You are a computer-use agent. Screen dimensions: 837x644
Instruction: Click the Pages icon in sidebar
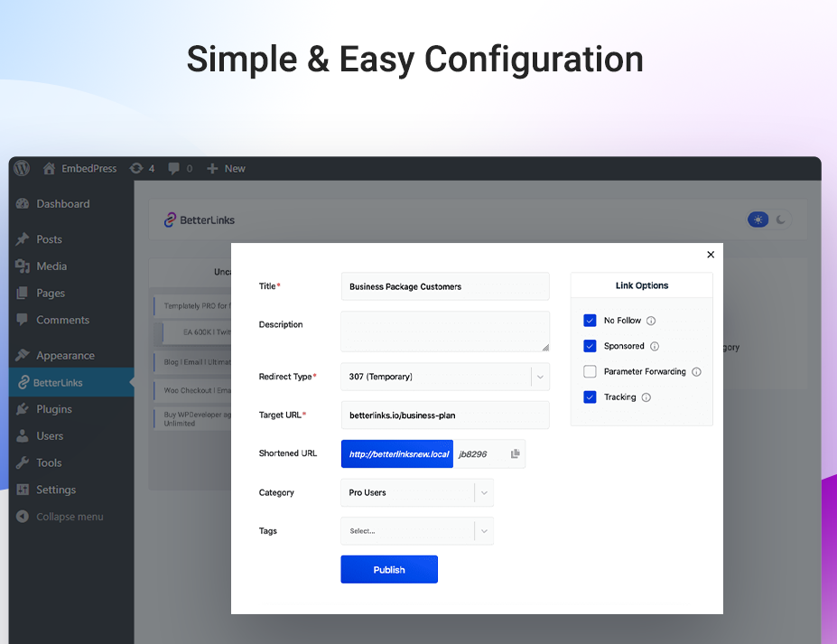(x=23, y=293)
